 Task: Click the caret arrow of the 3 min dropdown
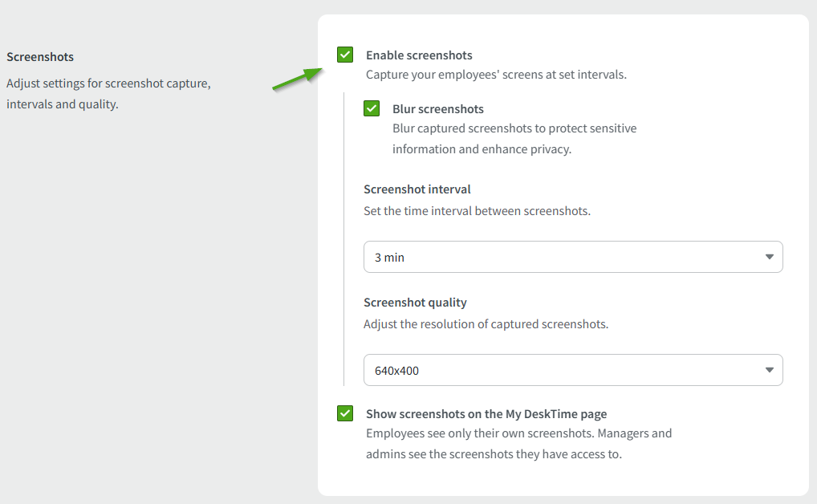click(x=769, y=257)
